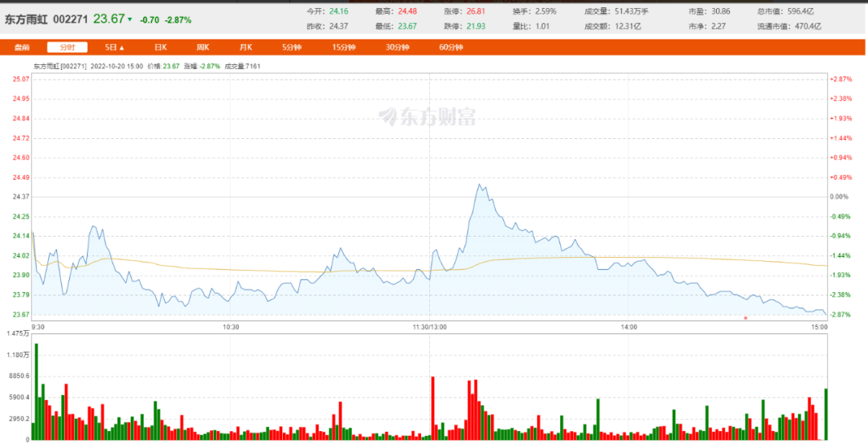Click the 25.07 top price axis label
The height and width of the screenshot is (444, 868).
(x=20, y=79)
